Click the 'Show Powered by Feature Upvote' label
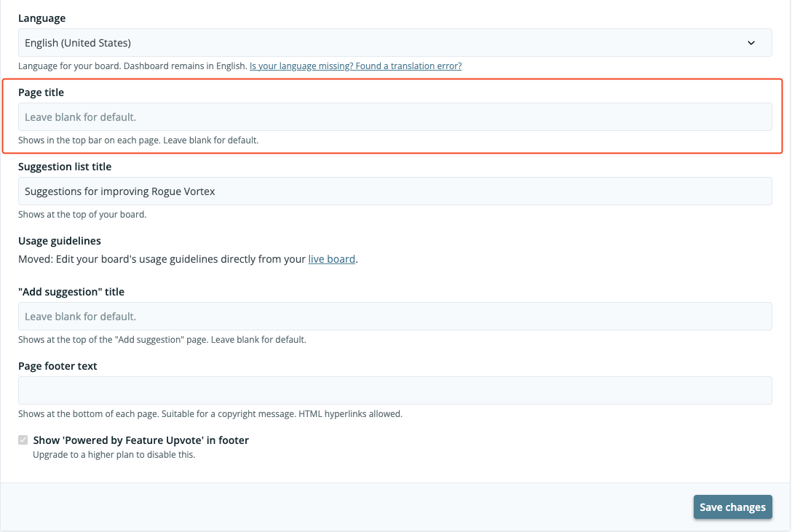 point(141,440)
